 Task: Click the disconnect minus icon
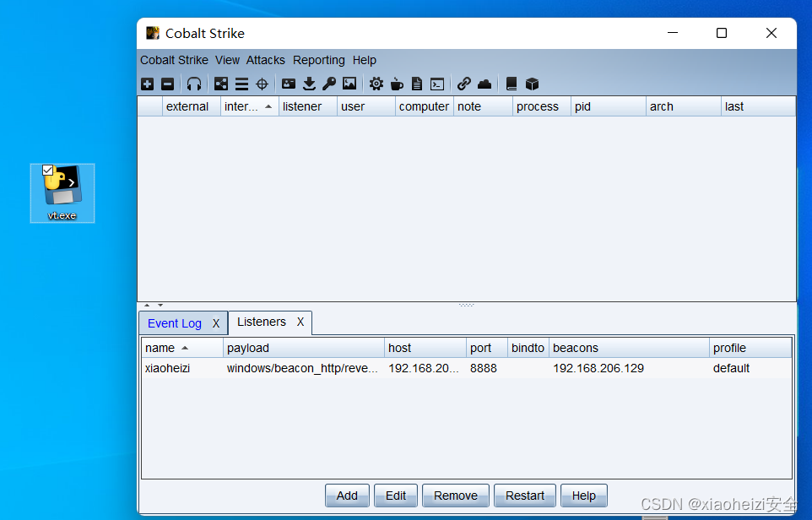coord(167,84)
